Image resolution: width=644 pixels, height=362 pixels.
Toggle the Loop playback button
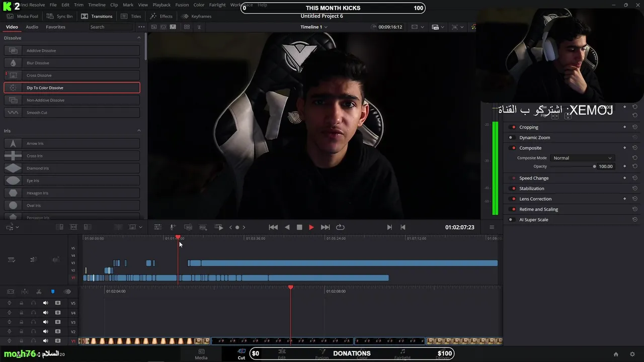[x=340, y=227]
